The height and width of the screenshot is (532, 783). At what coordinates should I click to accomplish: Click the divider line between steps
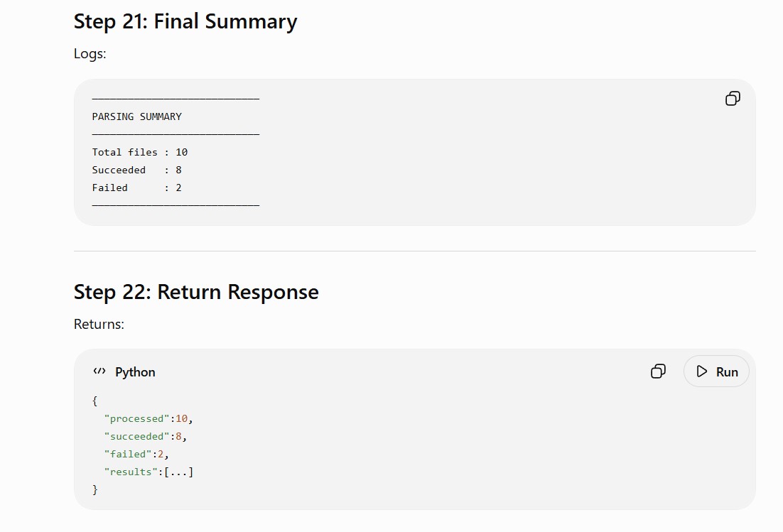click(x=414, y=251)
